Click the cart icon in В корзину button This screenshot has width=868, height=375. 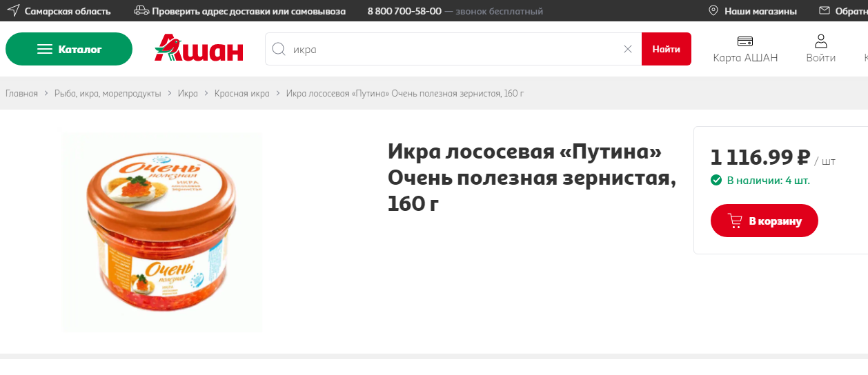pos(735,221)
